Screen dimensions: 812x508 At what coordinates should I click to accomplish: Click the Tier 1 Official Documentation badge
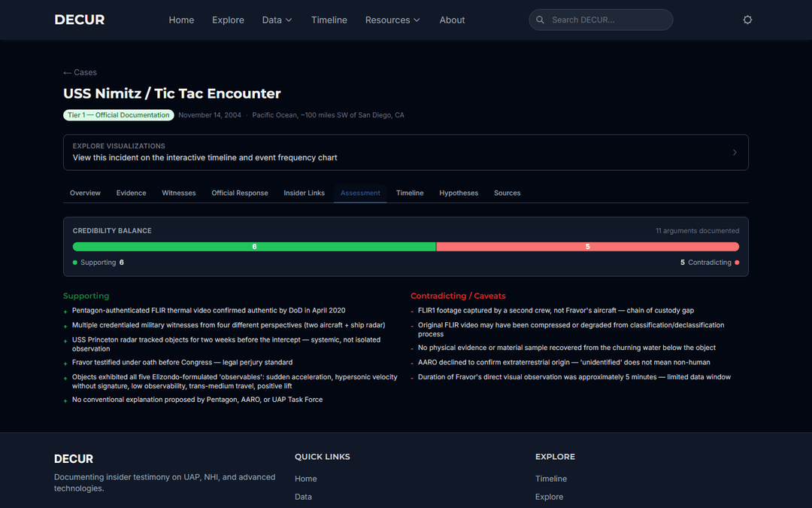click(x=119, y=115)
